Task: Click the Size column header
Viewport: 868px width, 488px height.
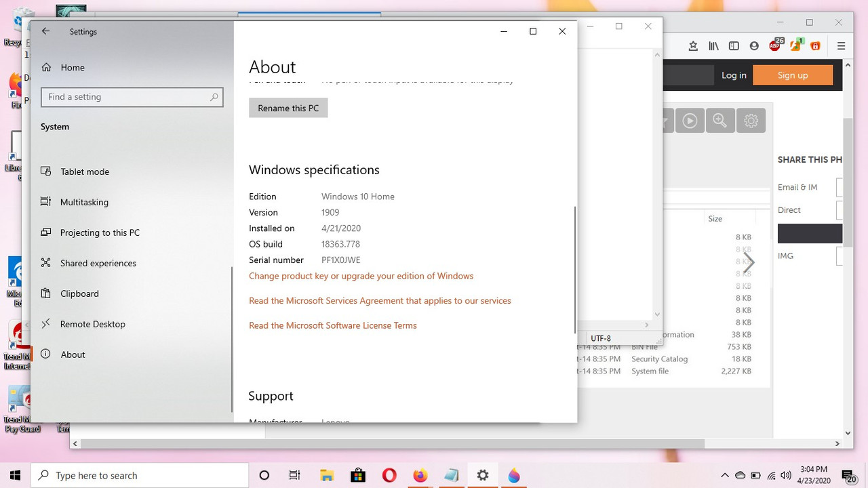Action: [x=715, y=219]
